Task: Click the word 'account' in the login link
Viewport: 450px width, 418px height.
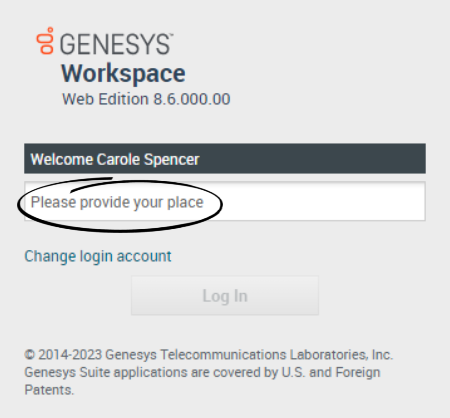Action: click(144, 256)
